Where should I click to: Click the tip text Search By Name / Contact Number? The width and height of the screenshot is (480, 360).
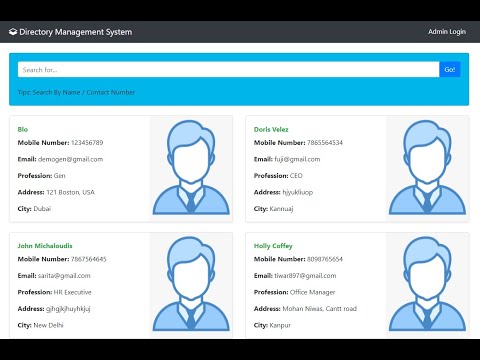tap(84, 92)
